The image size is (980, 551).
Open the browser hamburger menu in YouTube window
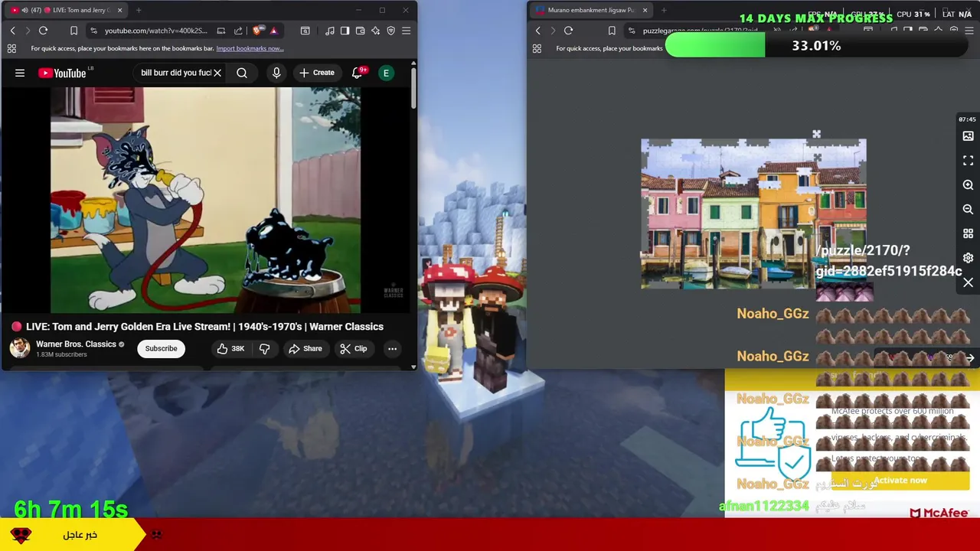(x=406, y=31)
